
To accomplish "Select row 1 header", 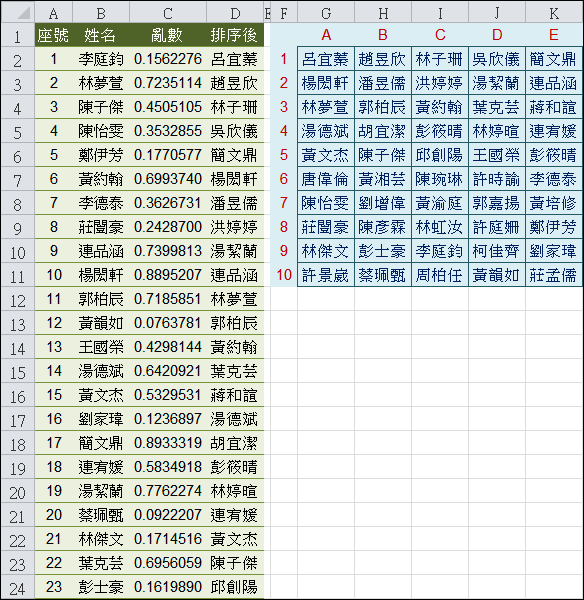I will [x=18, y=36].
